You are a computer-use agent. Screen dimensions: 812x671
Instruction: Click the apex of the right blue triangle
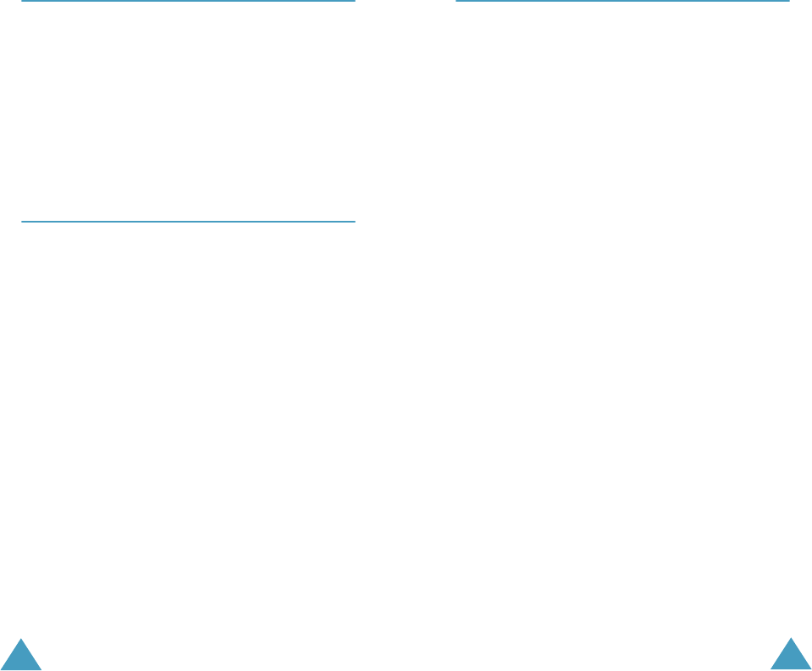[x=791, y=639]
